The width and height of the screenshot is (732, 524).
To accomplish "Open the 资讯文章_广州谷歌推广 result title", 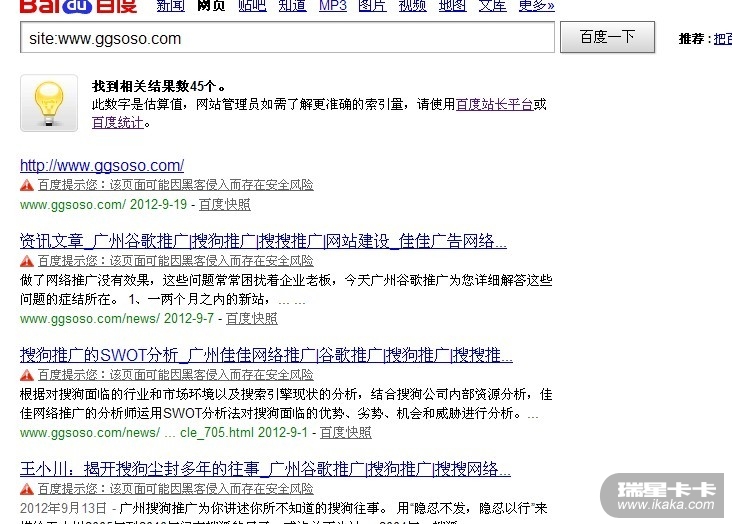I will pos(263,241).
